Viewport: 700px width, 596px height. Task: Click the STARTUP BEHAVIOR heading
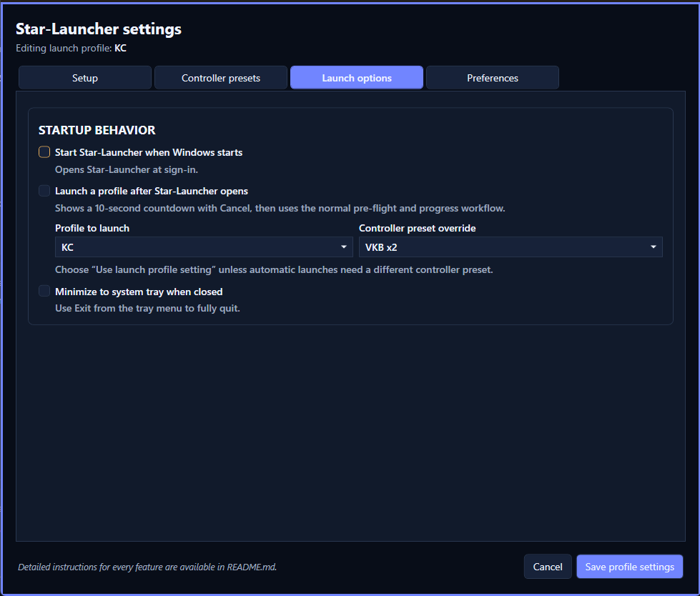[x=97, y=130]
